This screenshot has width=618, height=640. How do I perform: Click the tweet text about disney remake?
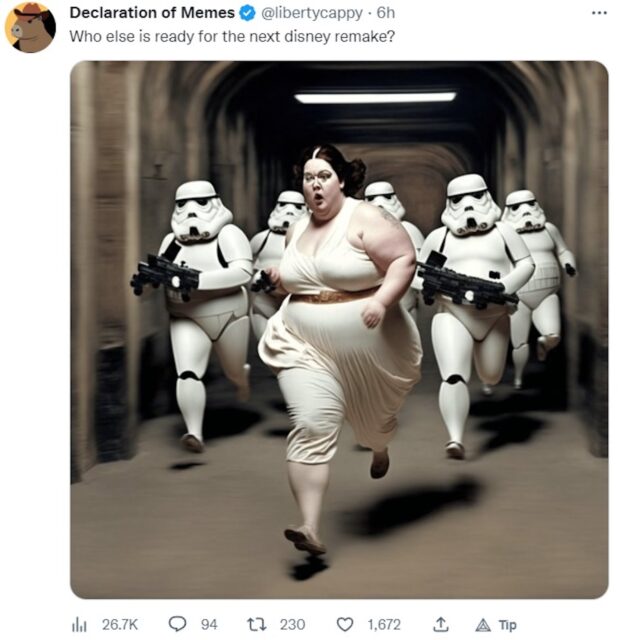point(232,36)
